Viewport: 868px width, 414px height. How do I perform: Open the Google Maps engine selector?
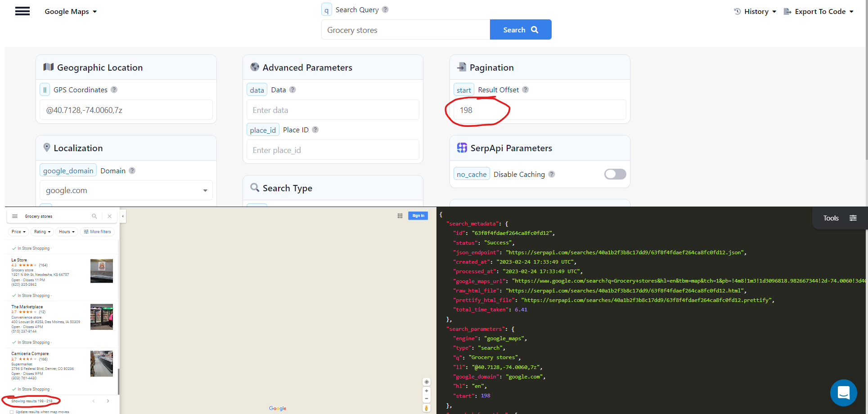70,11
